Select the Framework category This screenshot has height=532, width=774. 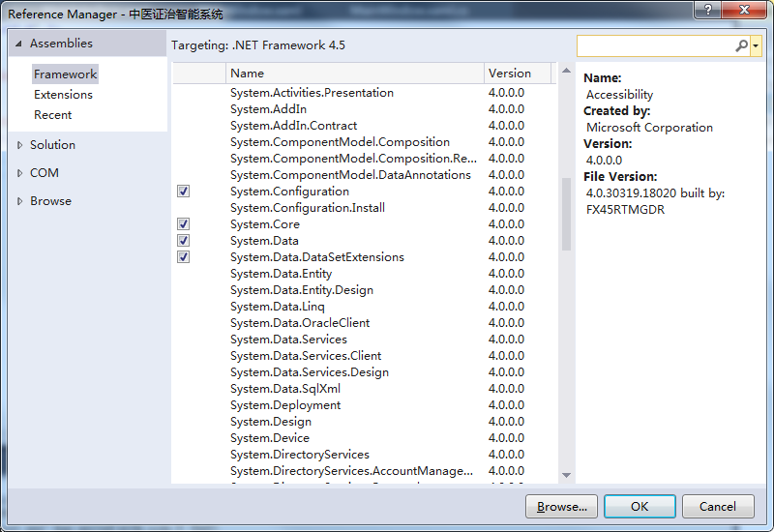[65, 74]
